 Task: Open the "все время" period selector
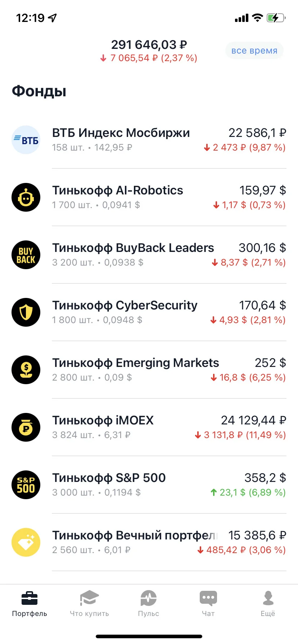254,51
